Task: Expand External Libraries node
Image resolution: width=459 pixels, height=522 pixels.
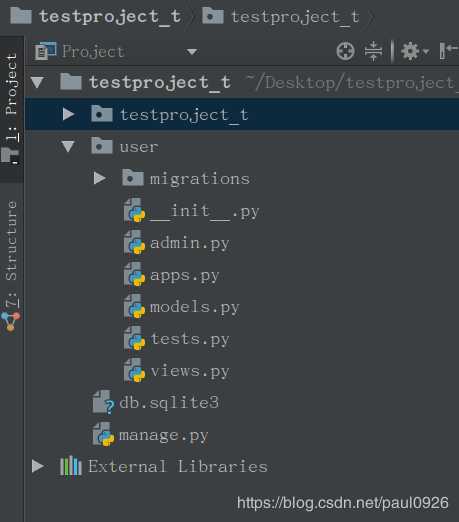Action: pos(38,466)
